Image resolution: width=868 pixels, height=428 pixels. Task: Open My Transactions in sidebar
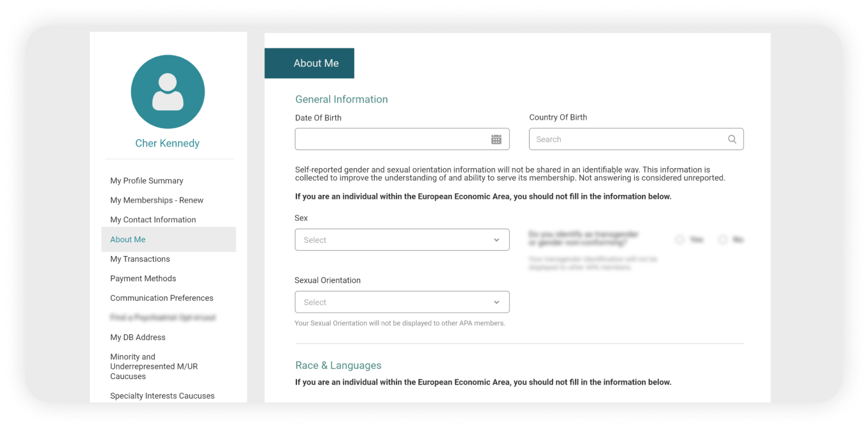point(140,259)
